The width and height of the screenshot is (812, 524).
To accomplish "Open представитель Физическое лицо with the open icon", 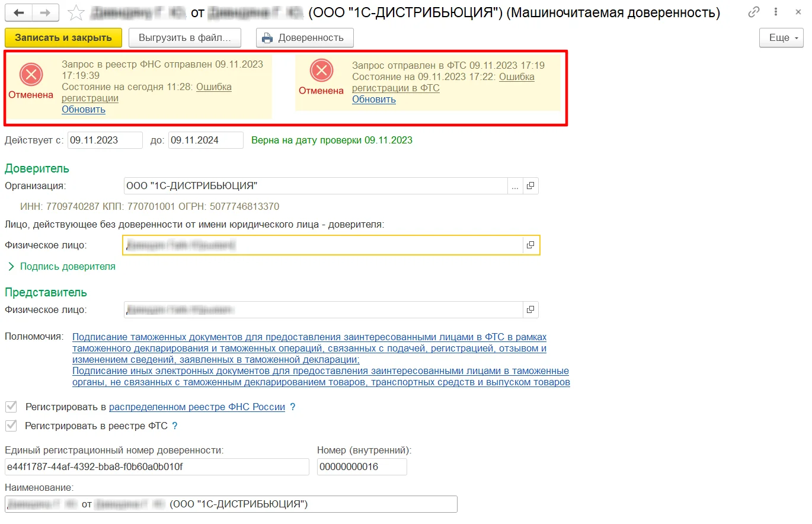I will coord(530,309).
